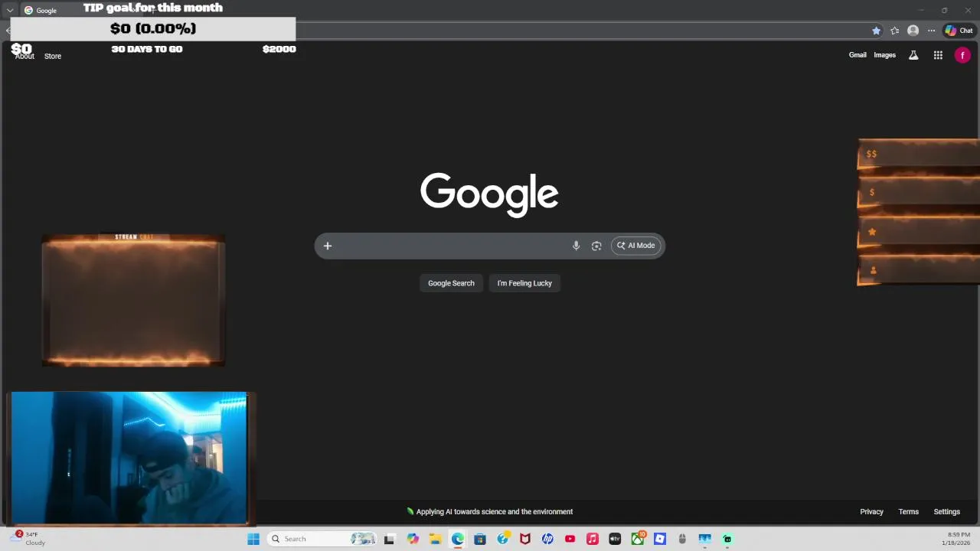This screenshot has width=980, height=551.
Task: Click the plus icon in search box
Action: click(327, 246)
